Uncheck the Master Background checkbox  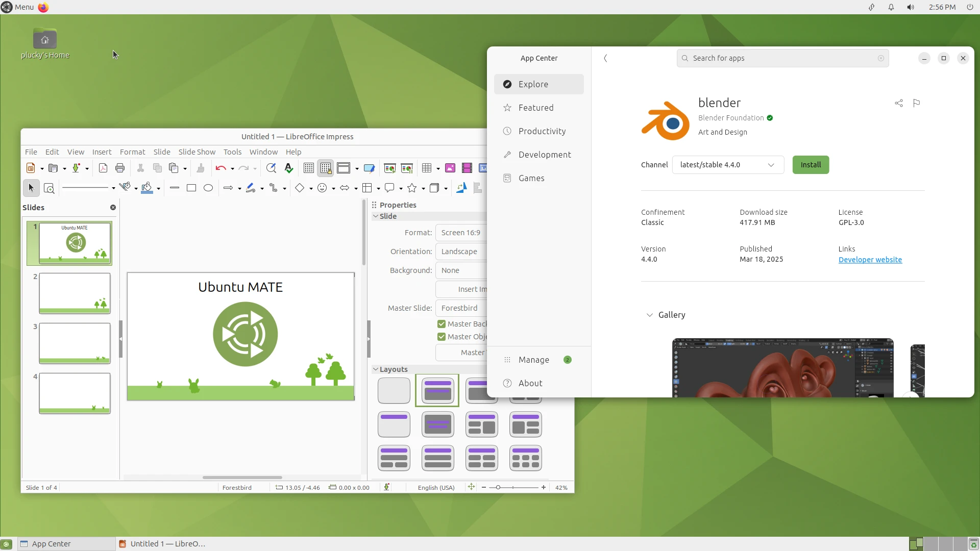[x=442, y=324]
